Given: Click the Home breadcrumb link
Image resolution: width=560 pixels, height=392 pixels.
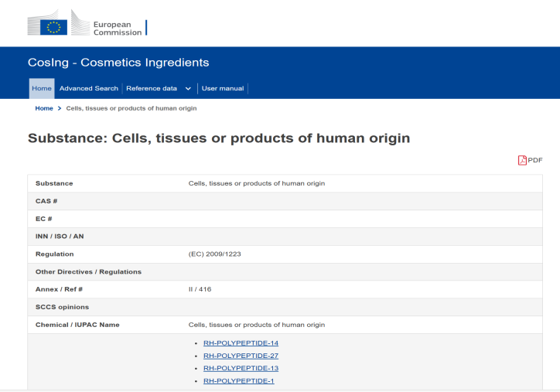Looking at the screenshot, I should [x=44, y=108].
